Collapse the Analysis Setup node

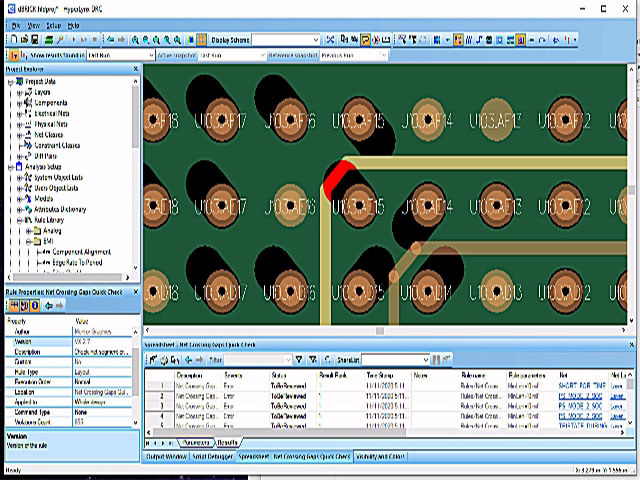[x=11, y=167]
